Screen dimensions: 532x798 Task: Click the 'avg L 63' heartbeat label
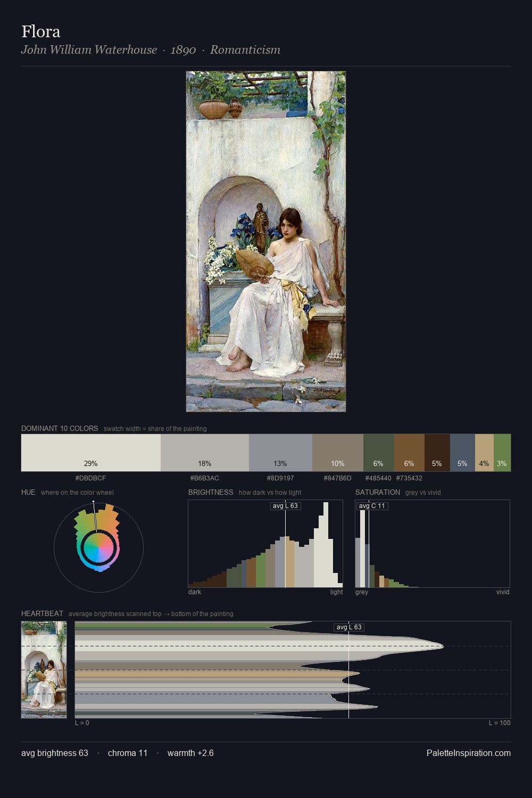(x=349, y=627)
